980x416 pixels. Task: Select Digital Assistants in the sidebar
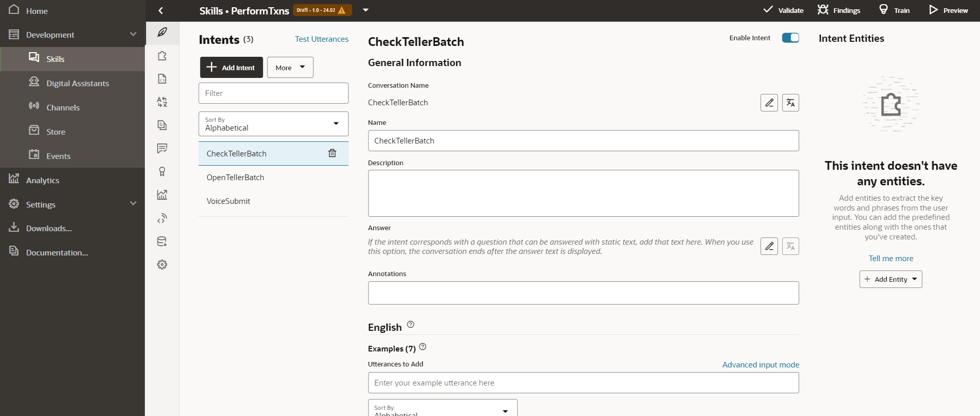[x=77, y=83]
